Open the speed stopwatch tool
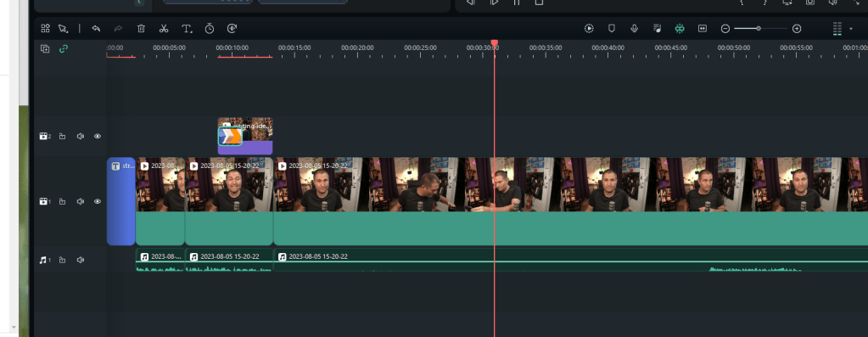Viewport: 868px width, 337px height. tap(210, 28)
